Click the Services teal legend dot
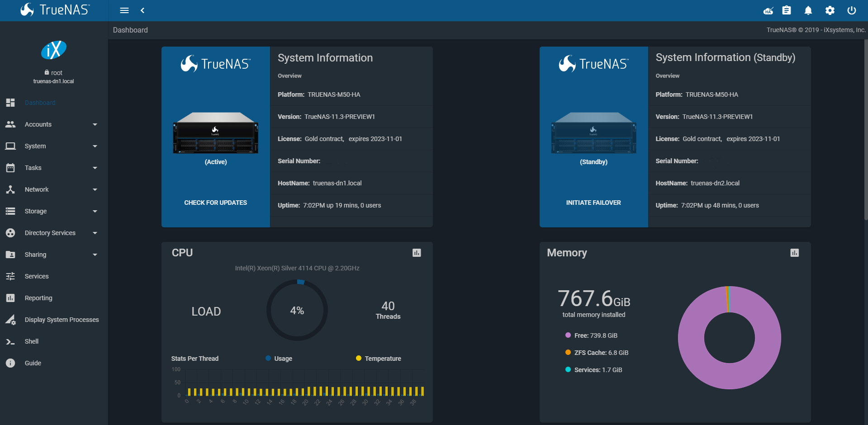 click(568, 369)
